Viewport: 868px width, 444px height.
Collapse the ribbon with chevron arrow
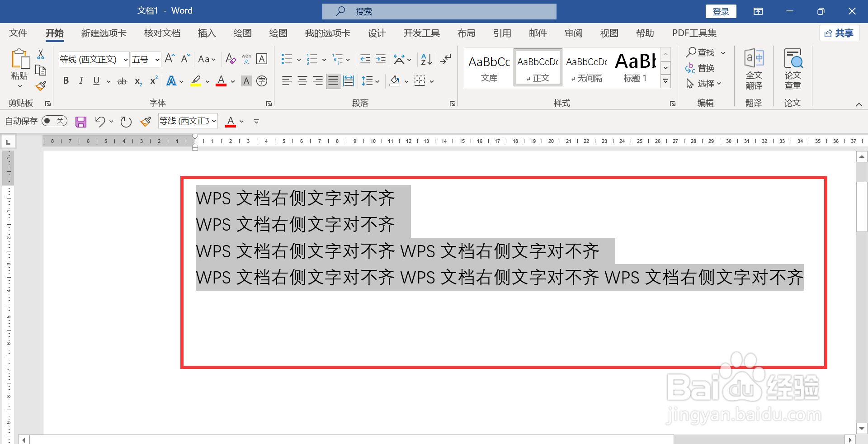(859, 104)
